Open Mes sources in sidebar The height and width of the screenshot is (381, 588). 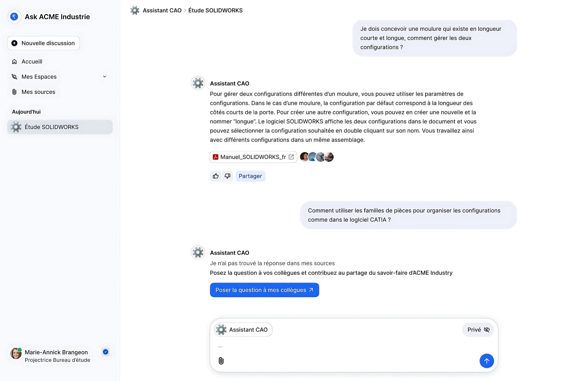[38, 92]
